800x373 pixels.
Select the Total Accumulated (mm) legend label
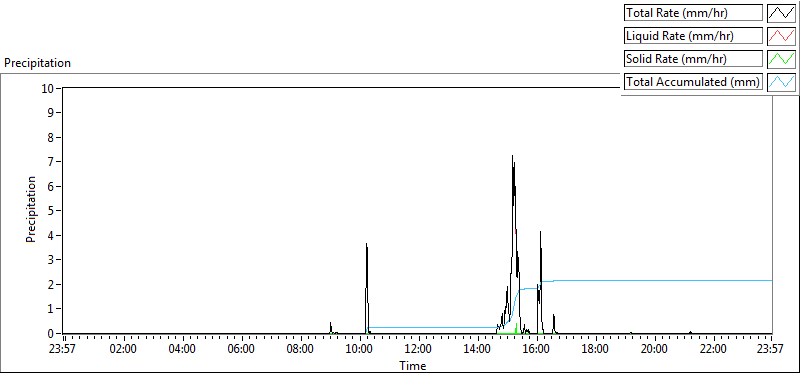[x=693, y=82]
